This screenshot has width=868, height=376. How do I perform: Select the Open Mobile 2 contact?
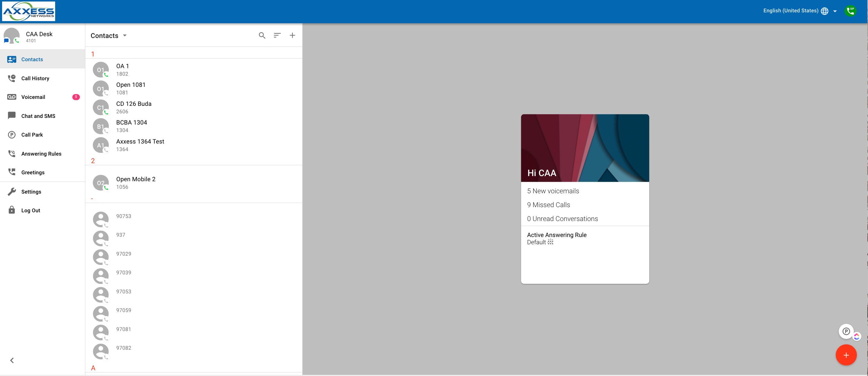pos(135,183)
